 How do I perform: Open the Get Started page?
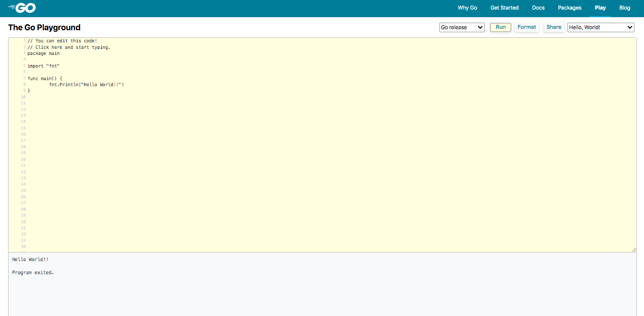(504, 8)
